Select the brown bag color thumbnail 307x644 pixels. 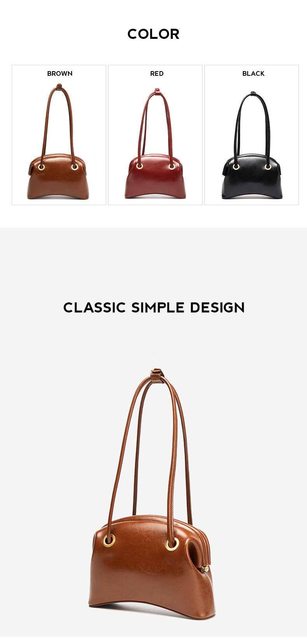coord(59,135)
